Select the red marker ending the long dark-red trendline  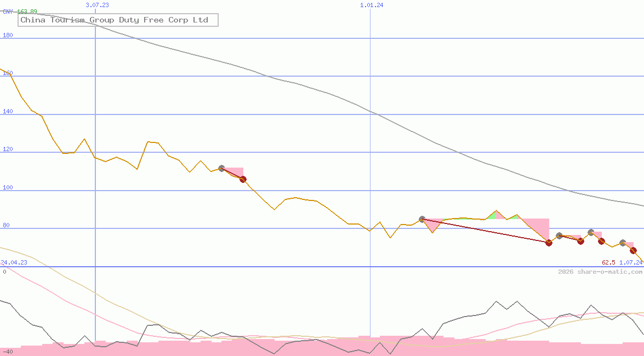[x=549, y=243]
